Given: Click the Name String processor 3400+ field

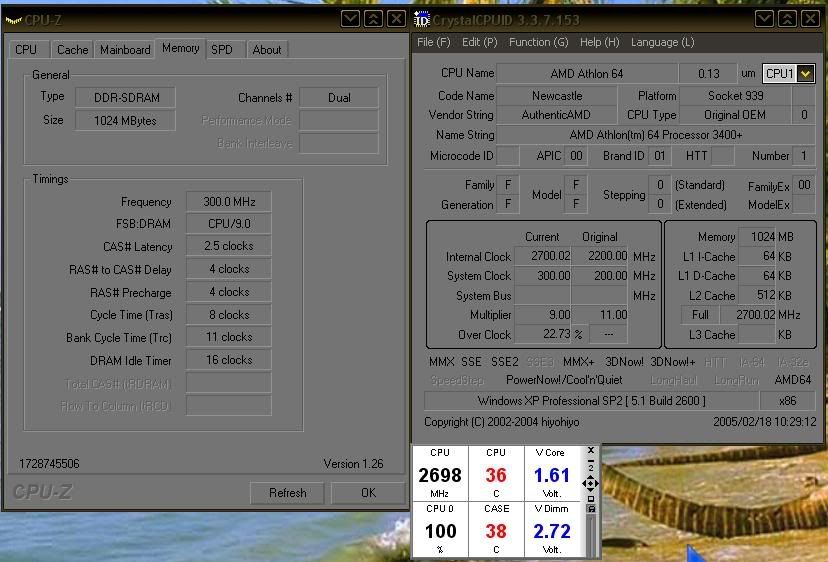Looking at the screenshot, I should (x=656, y=135).
